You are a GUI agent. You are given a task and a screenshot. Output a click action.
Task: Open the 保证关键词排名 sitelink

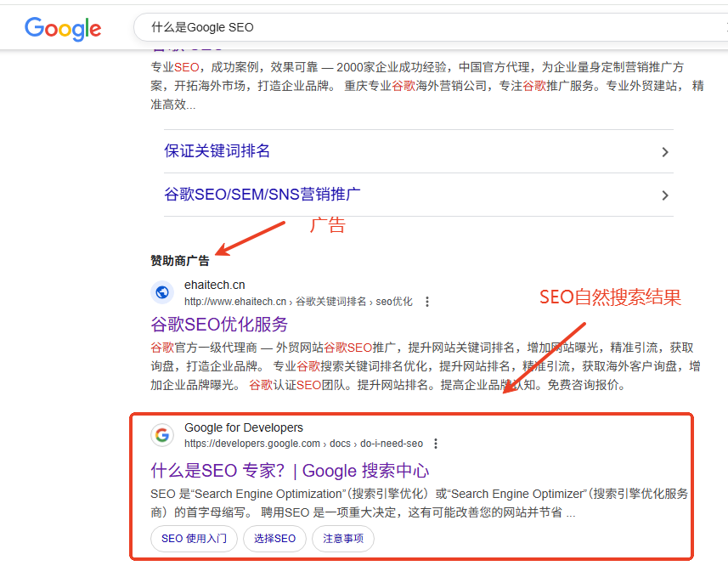pos(217,151)
